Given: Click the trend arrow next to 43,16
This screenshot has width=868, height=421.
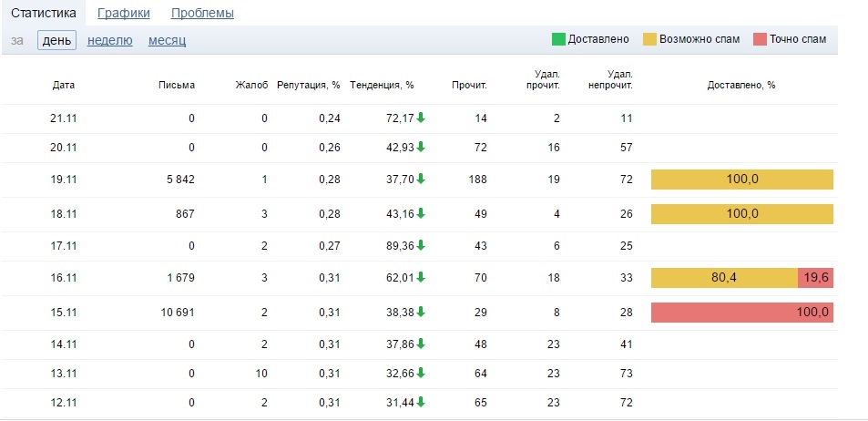Looking at the screenshot, I should coord(421,213).
